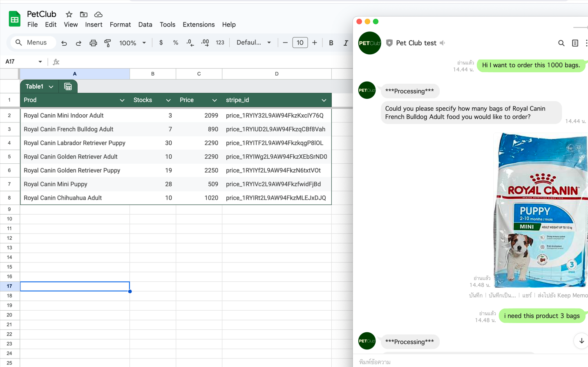The width and height of the screenshot is (588, 367).
Task: Open the View menu
Action: pos(71,24)
